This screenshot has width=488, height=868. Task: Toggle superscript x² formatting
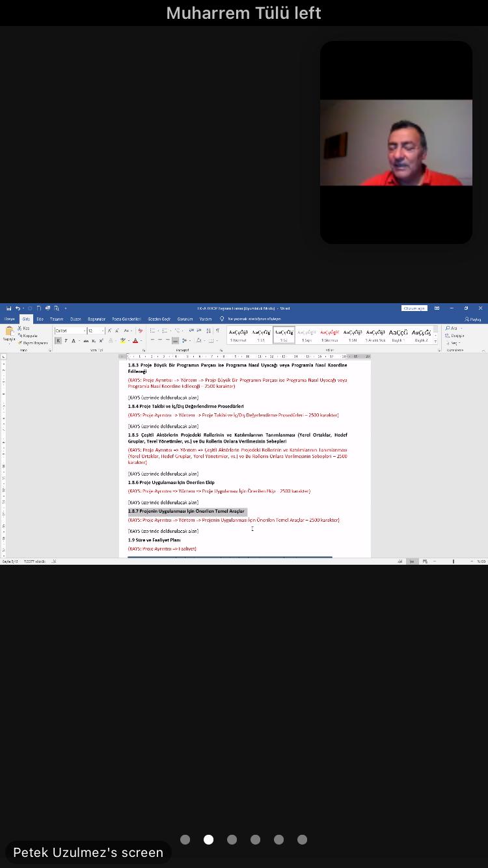pyautogui.click(x=102, y=340)
